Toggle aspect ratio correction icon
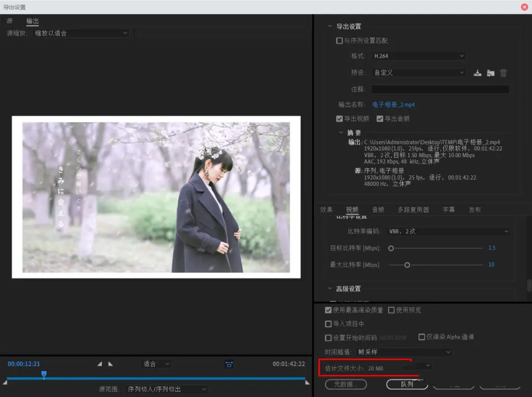The image size is (532, 397). 229,364
